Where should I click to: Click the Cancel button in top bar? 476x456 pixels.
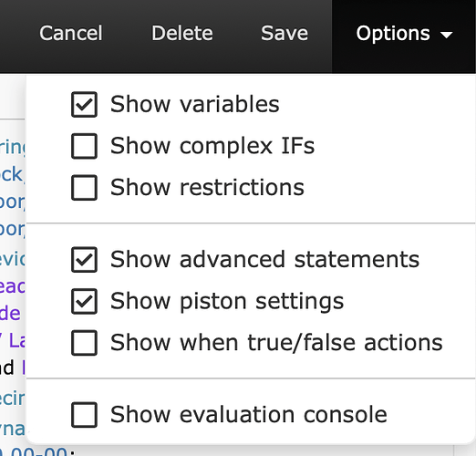point(70,33)
